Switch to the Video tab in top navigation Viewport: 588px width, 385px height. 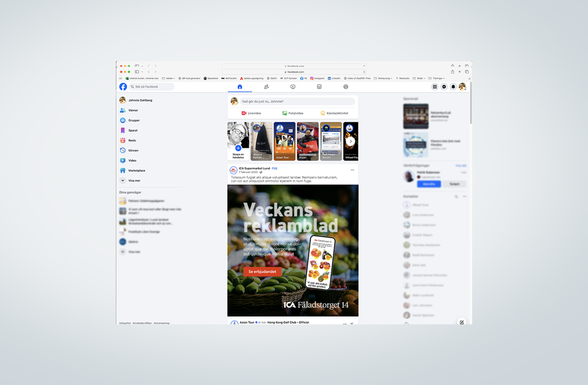(293, 87)
